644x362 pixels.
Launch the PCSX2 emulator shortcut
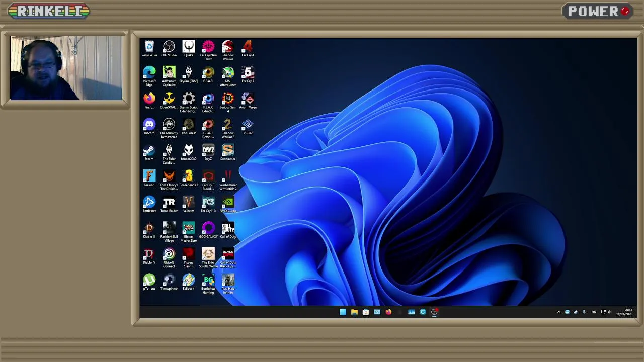[x=248, y=125]
